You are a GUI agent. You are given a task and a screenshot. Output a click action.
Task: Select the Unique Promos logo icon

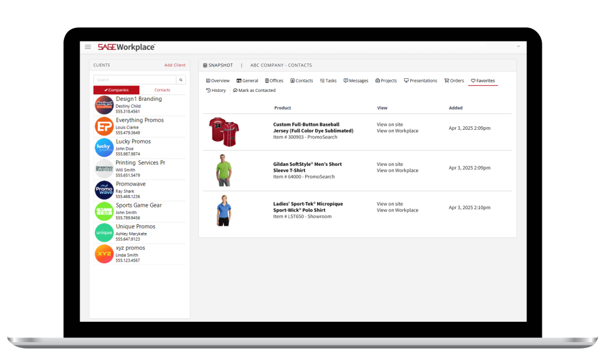coord(104,233)
